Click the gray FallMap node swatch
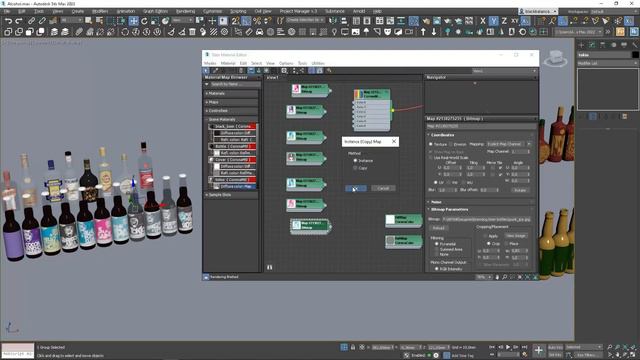This screenshot has width=640, height=360. 391,241
